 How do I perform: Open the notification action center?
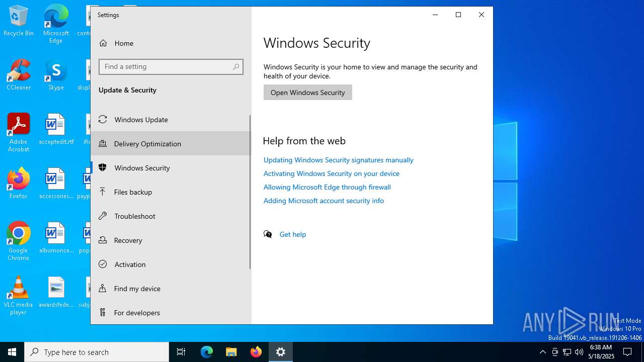[x=627, y=352]
